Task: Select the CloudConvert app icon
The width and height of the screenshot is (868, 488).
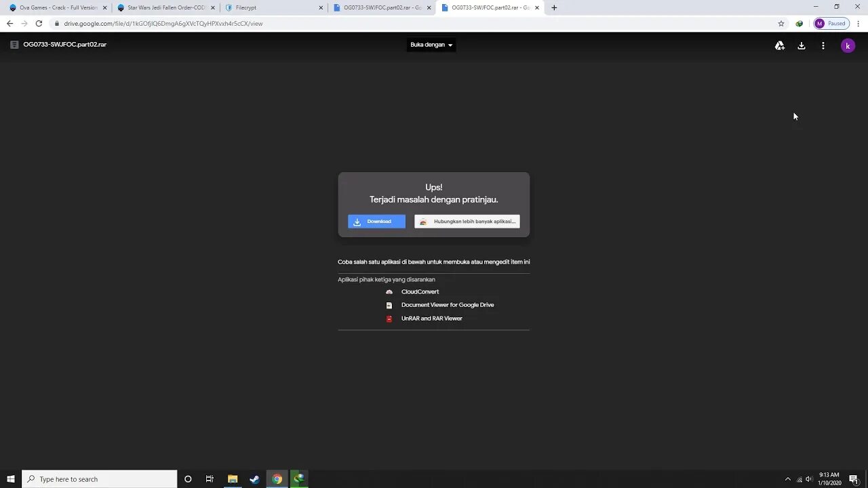Action: (x=389, y=291)
